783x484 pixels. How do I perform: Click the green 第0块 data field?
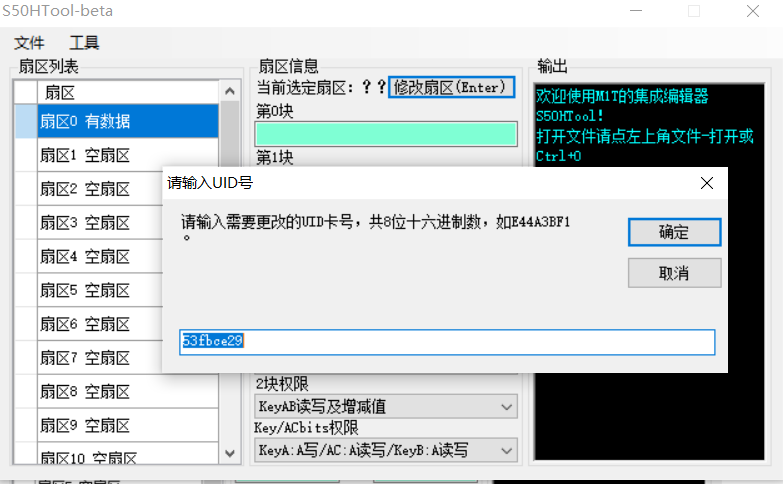coord(386,134)
